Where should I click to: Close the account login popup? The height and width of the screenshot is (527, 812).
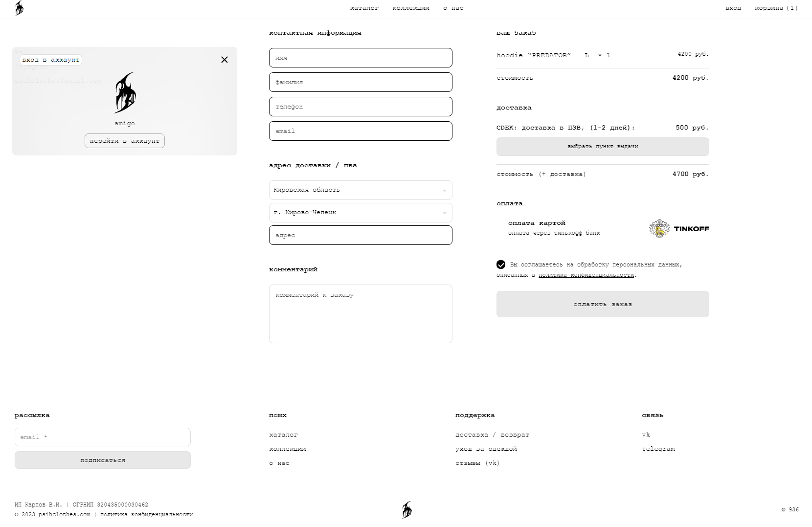point(225,60)
